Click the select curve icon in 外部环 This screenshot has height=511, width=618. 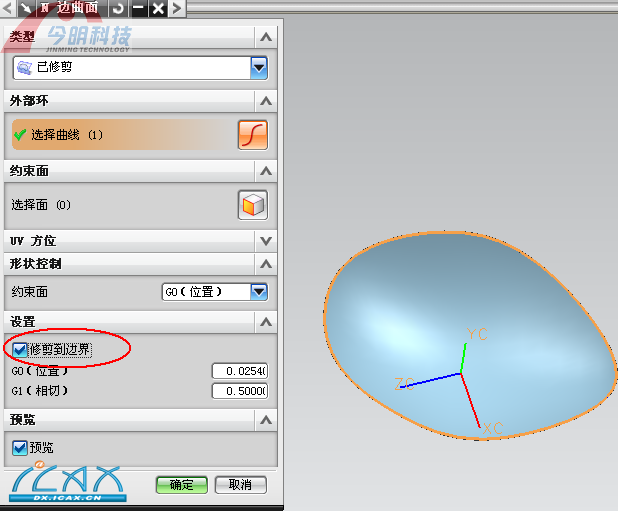pyautogui.click(x=253, y=135)
